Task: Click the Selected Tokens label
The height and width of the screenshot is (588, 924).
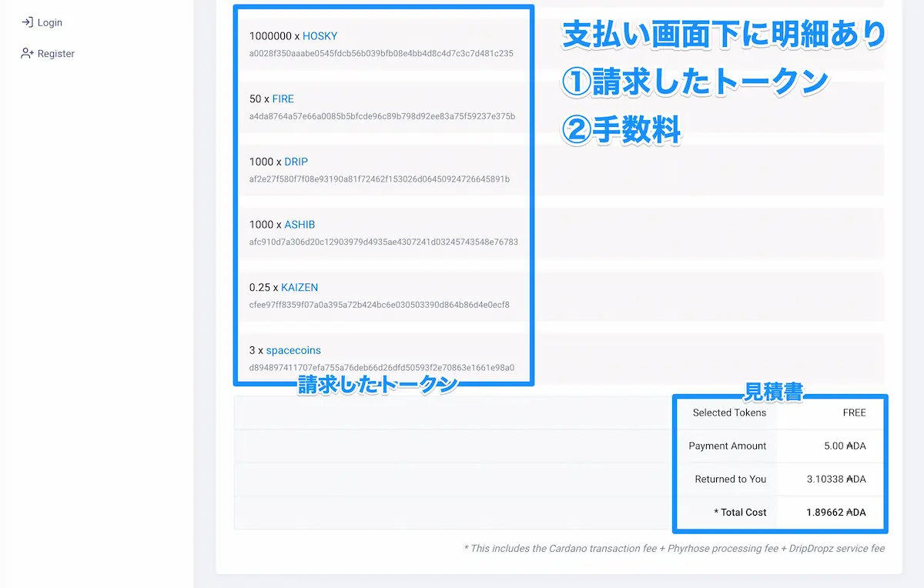Action: coord(729,413)
